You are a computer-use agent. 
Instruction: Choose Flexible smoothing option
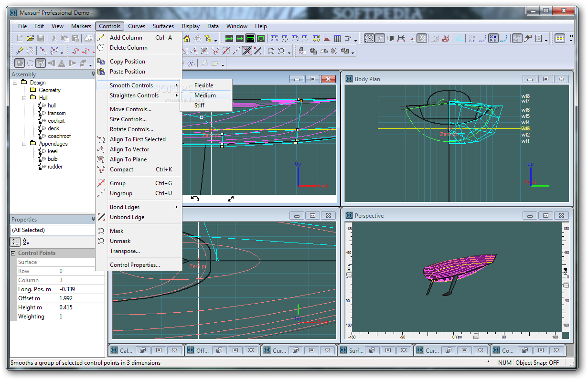pyautogui.click(x=205, y=85)
